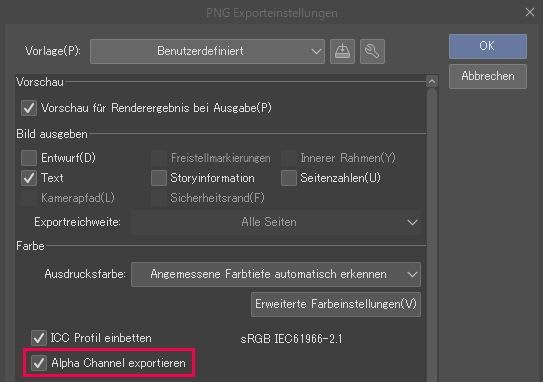Click the sRGB IEC61966-2.1 profile text
The width and height of the screenshot is (543, 382).
[291, 339]
